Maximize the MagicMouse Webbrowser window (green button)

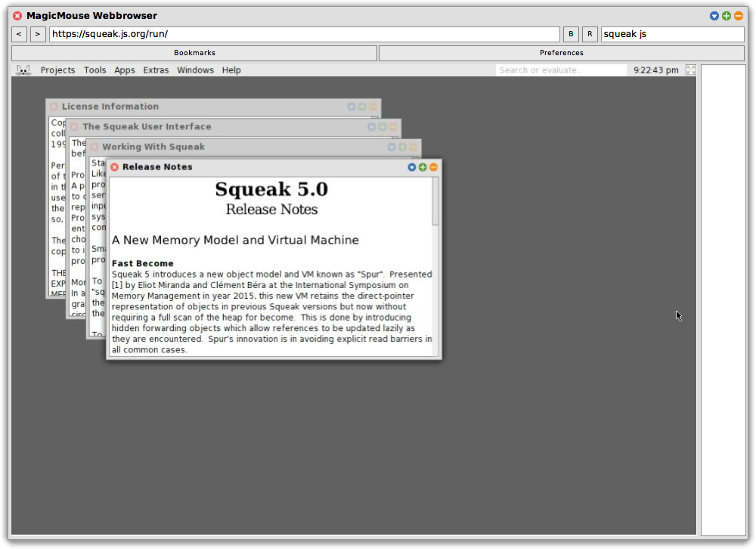(726, 16)
